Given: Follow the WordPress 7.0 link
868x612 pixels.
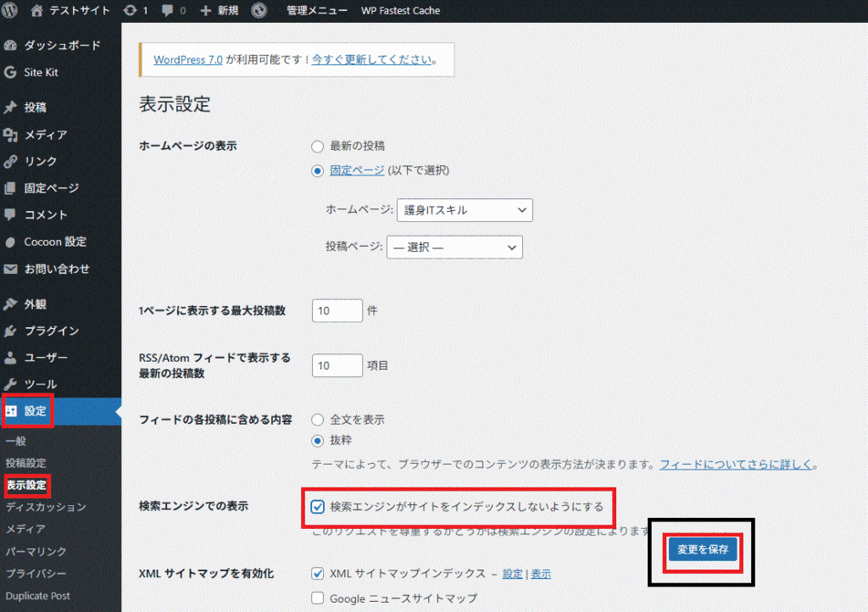Looking at the screenshot, I should coord(187,60).
